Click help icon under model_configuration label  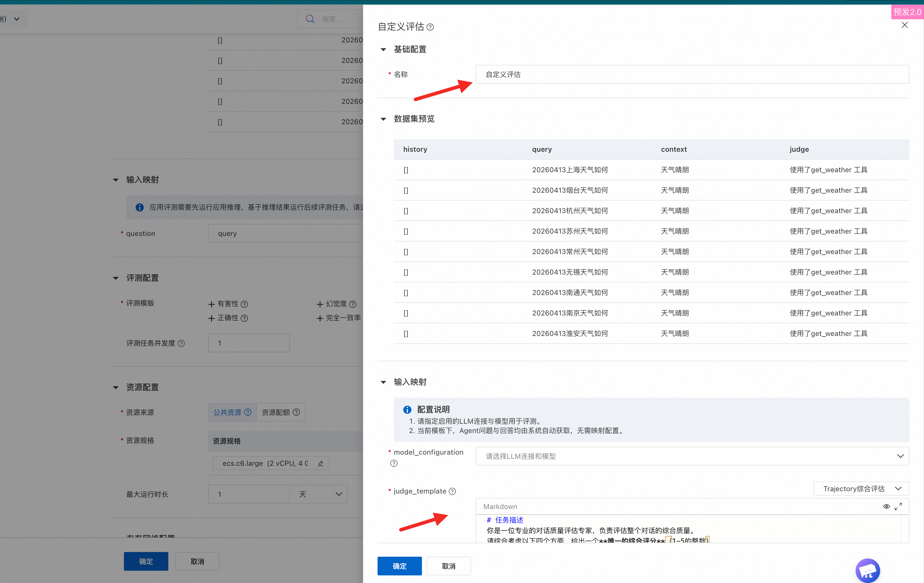[394, 463]
